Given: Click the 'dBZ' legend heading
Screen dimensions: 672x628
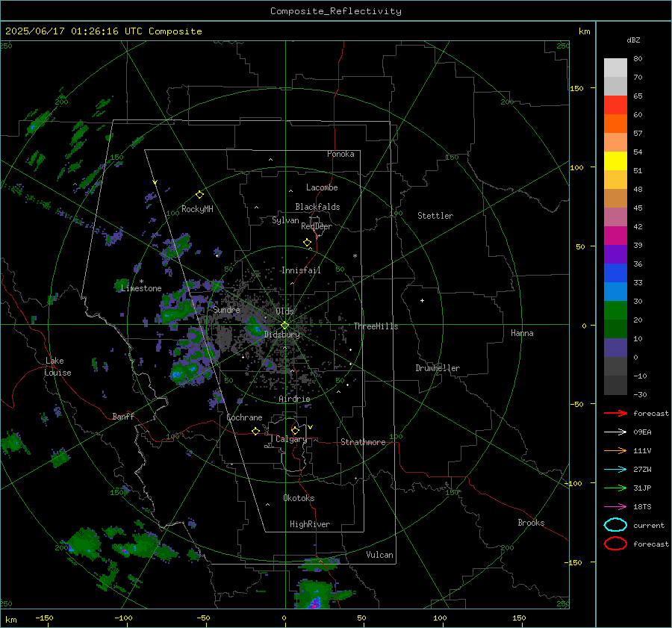Looking at the screenshot, I should coord(633,40).
